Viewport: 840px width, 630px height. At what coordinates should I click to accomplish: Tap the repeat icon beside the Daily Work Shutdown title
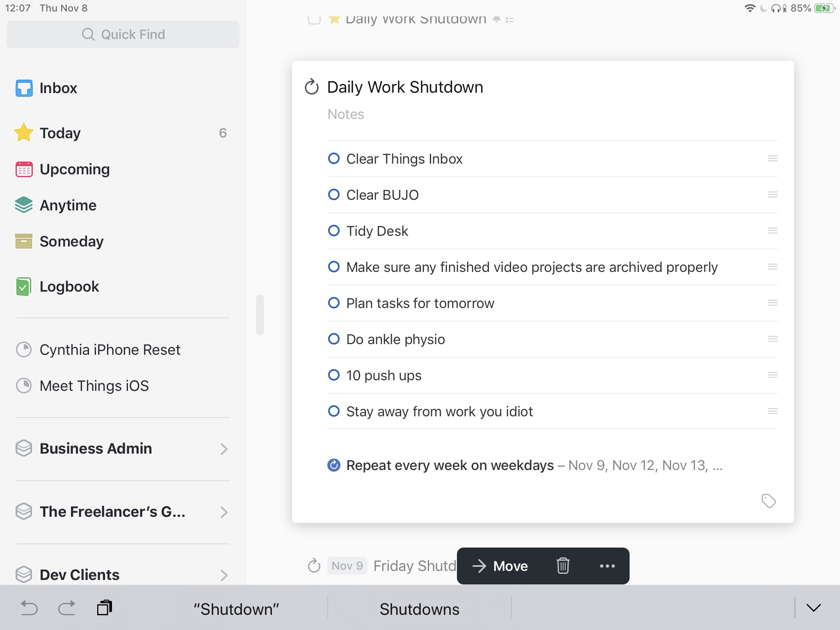click(312, 87)
